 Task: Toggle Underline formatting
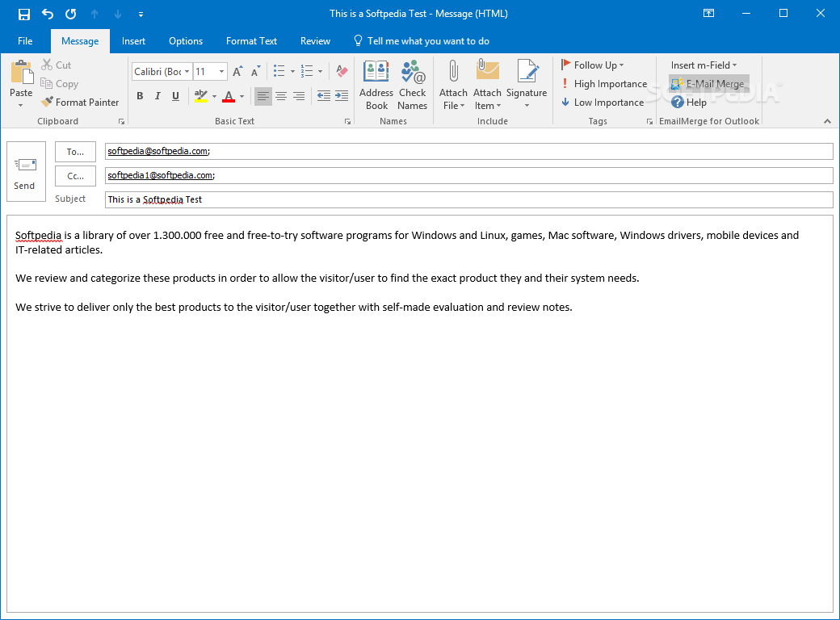click(175, 96)
